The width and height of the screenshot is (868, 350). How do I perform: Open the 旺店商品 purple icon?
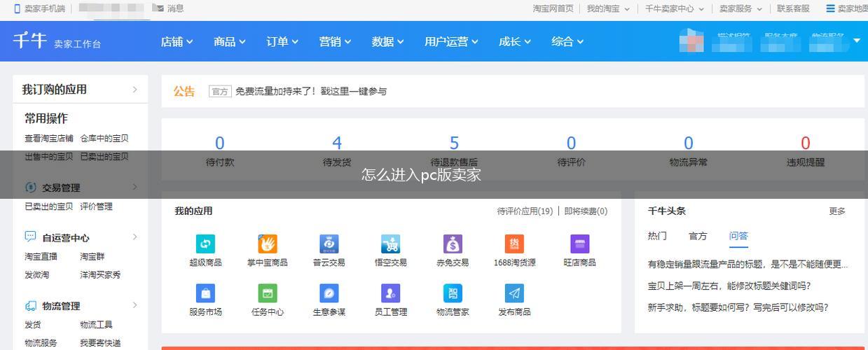pos(579,244)
